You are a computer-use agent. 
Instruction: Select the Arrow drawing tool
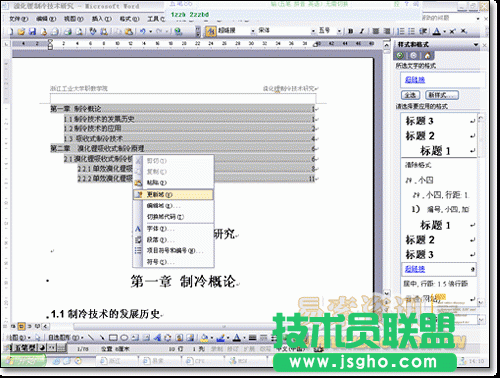coord(102,337)
